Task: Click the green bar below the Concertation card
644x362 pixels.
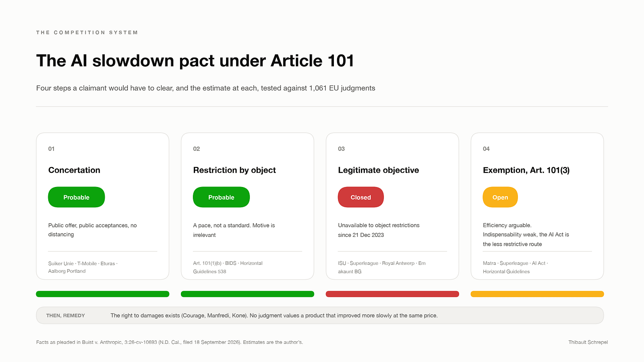Action: click(103, 294)
